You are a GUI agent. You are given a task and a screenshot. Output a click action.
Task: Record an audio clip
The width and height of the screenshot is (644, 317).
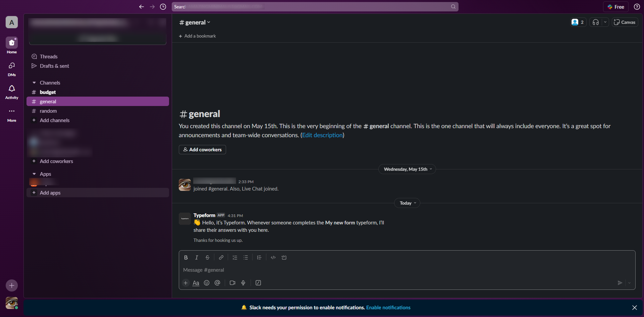pyautogui.click(x=243, y=283)
